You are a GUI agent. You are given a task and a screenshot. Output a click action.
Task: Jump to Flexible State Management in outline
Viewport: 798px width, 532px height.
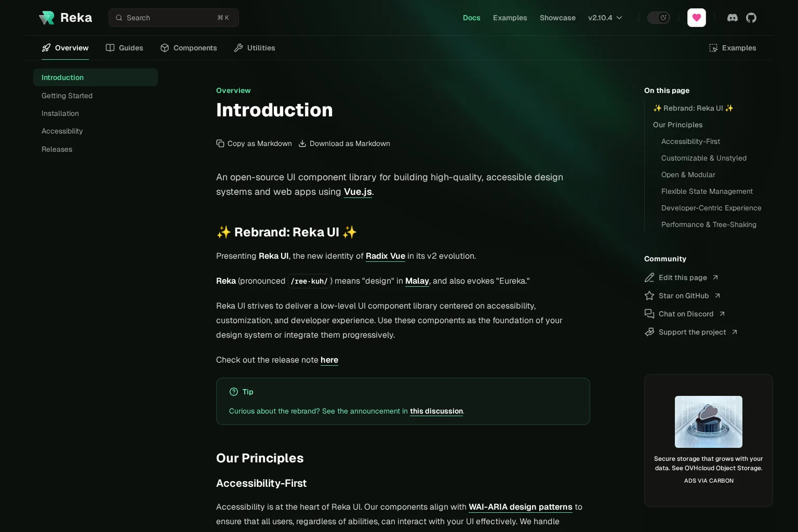point(707,191)
